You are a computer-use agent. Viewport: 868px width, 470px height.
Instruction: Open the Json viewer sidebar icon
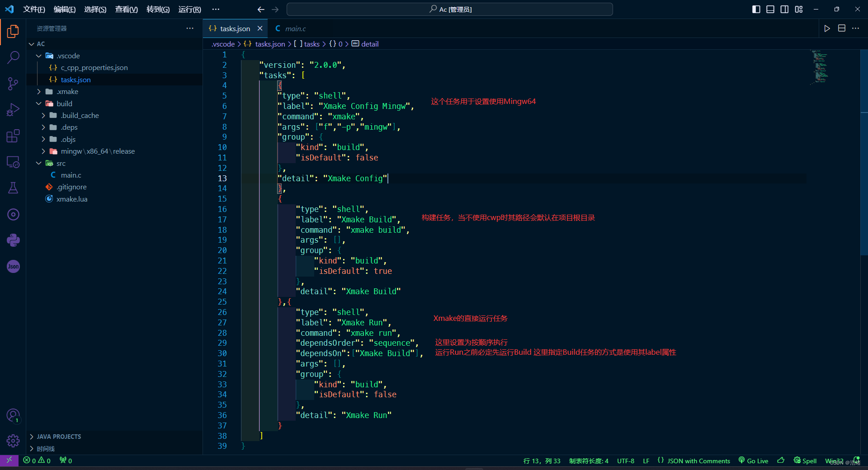13,267
